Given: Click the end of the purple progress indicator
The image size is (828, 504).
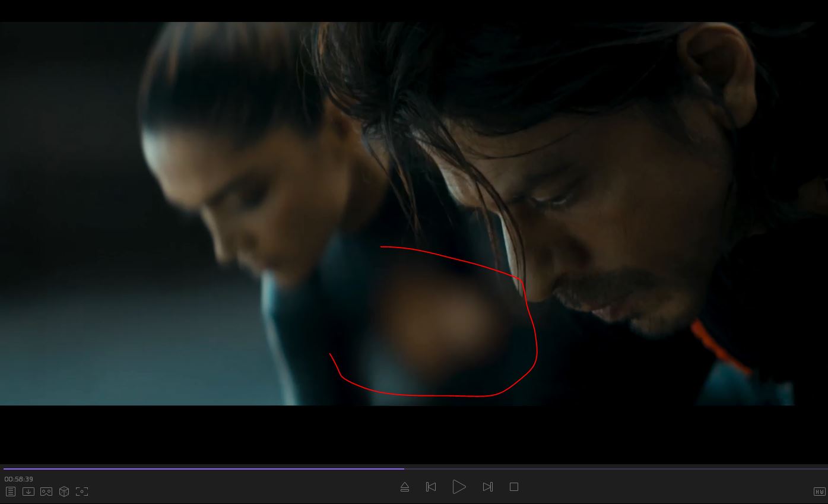Looking at the screenshot, I should tap(404, 469).
